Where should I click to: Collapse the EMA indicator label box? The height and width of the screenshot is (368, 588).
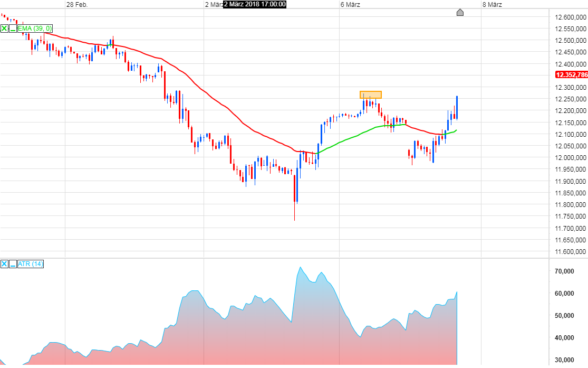(13, 29)
